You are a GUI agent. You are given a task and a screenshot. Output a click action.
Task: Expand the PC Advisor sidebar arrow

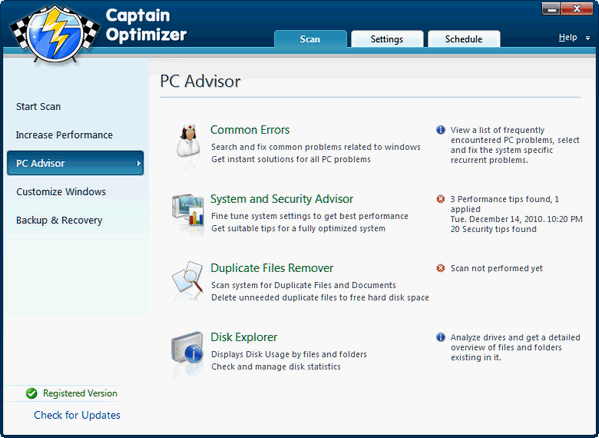click(138, 163)
